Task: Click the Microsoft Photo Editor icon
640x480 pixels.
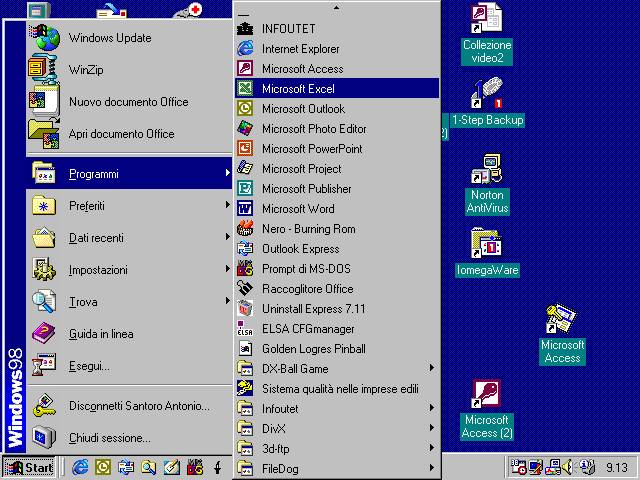Action: [245, 129]
